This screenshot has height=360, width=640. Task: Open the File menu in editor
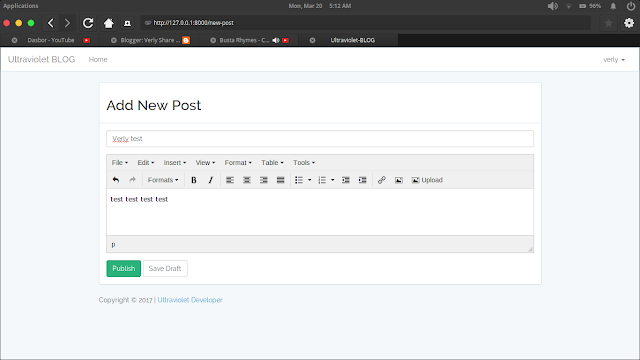coord(120,162)
